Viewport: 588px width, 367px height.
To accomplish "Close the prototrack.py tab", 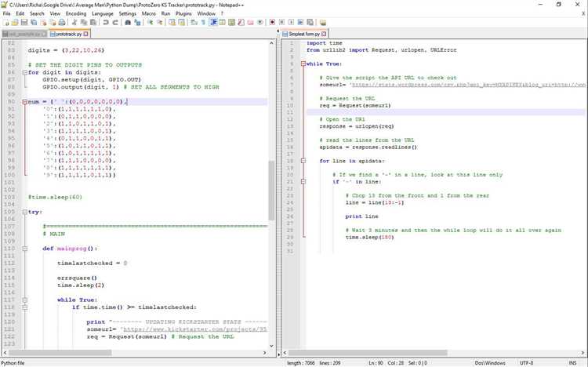I will point(86,34).
